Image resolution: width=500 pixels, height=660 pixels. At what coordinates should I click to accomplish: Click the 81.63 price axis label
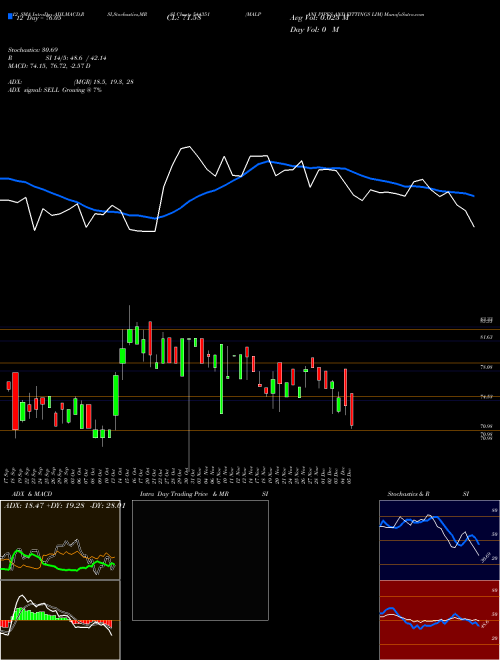(486, 337)
